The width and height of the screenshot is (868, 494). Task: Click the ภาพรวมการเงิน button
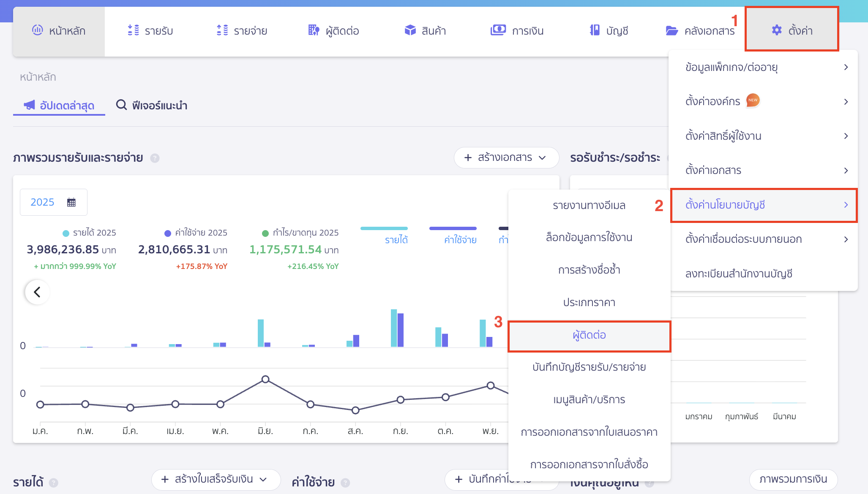tap(793, 480)
